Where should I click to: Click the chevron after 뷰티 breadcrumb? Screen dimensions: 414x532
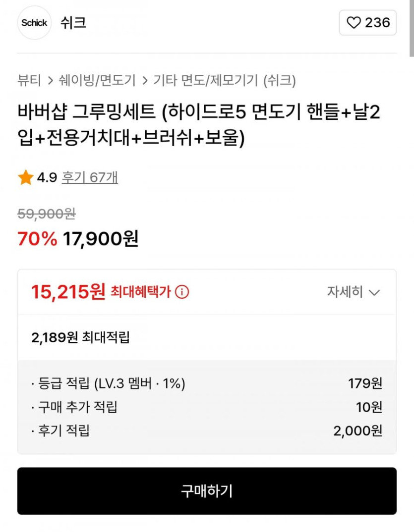pyautogui.click(x=51, y=80)
